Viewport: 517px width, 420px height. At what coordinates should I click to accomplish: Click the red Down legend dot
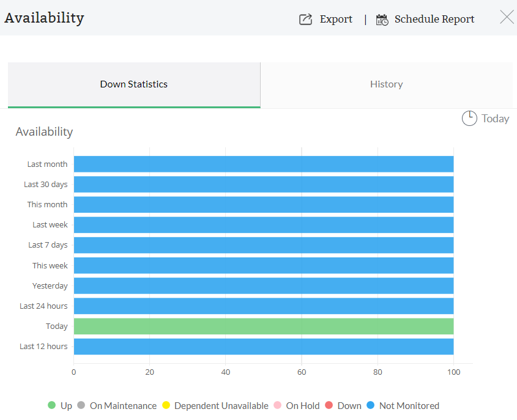coord(330,405)
